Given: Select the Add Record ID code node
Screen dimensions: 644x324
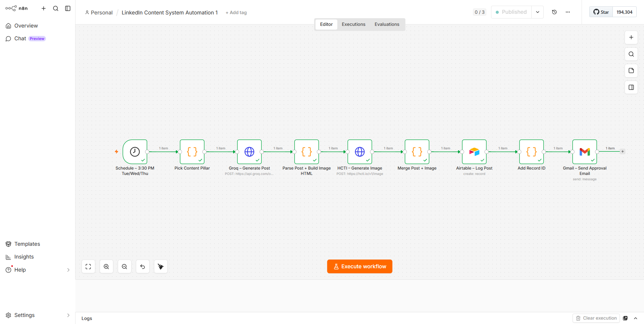Looking at the screenshot, I should [x=532, y=152].
